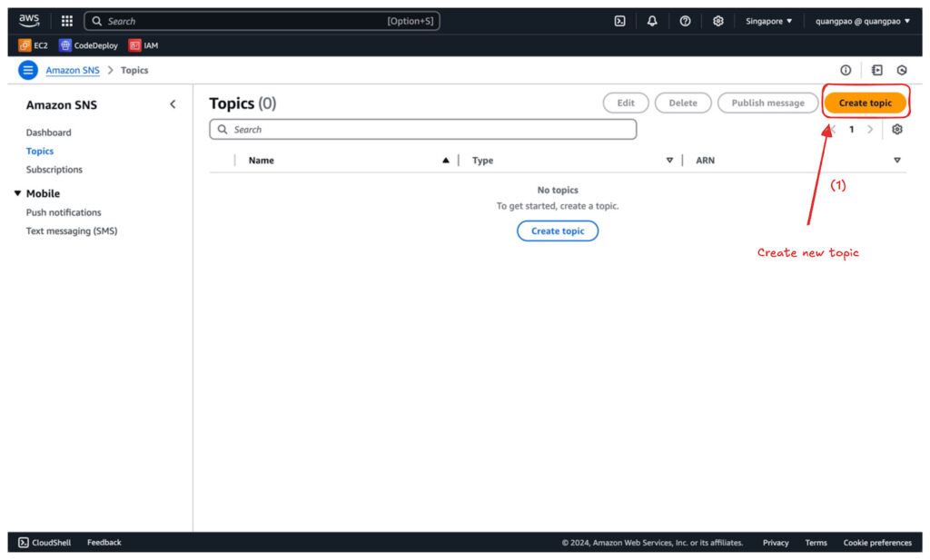Open Text messaging (SMS) in the sidebar
This screenshot has width=930, height=560.
[x=72, y=231]
